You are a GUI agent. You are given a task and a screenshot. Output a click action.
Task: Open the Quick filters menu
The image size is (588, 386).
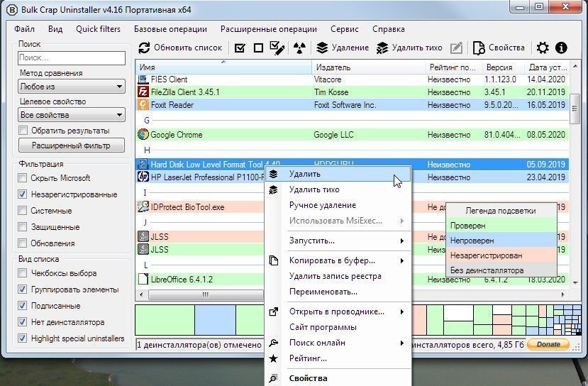click(99, 29)
